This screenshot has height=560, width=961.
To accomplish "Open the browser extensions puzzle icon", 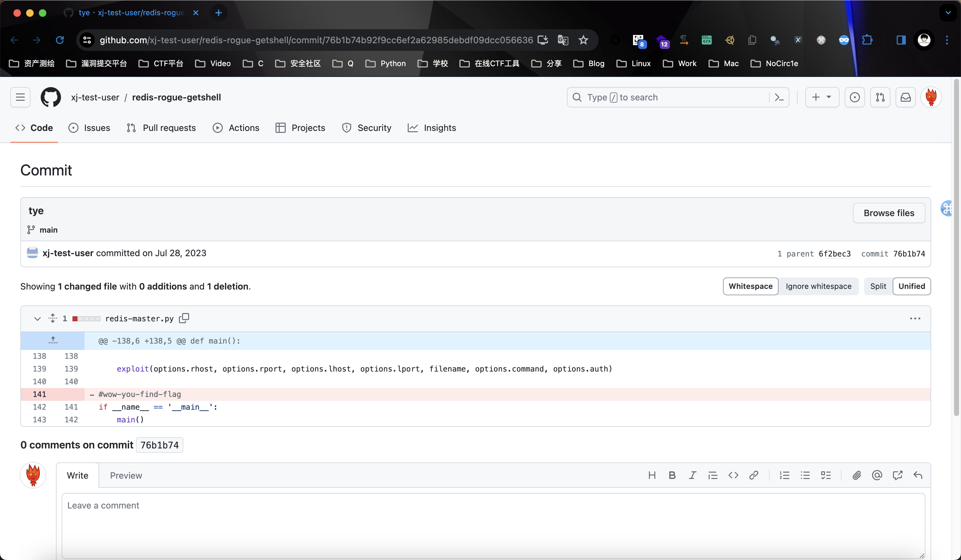I will (x=867, y=40).
